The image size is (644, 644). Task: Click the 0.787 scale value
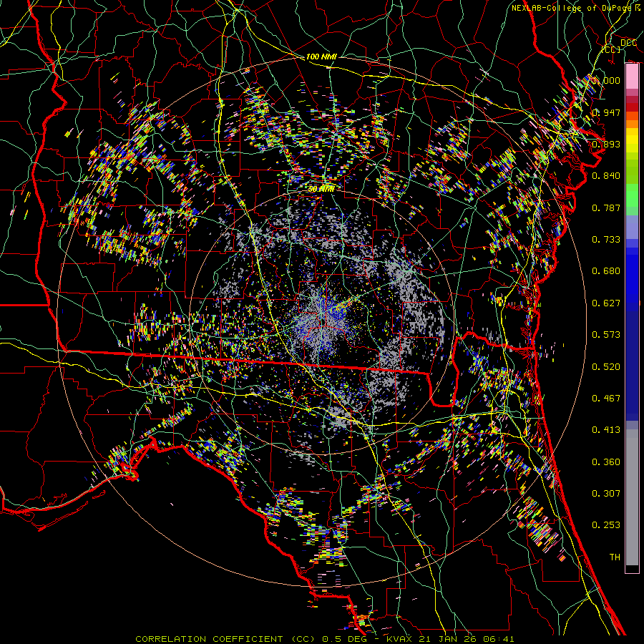(606, 208)
